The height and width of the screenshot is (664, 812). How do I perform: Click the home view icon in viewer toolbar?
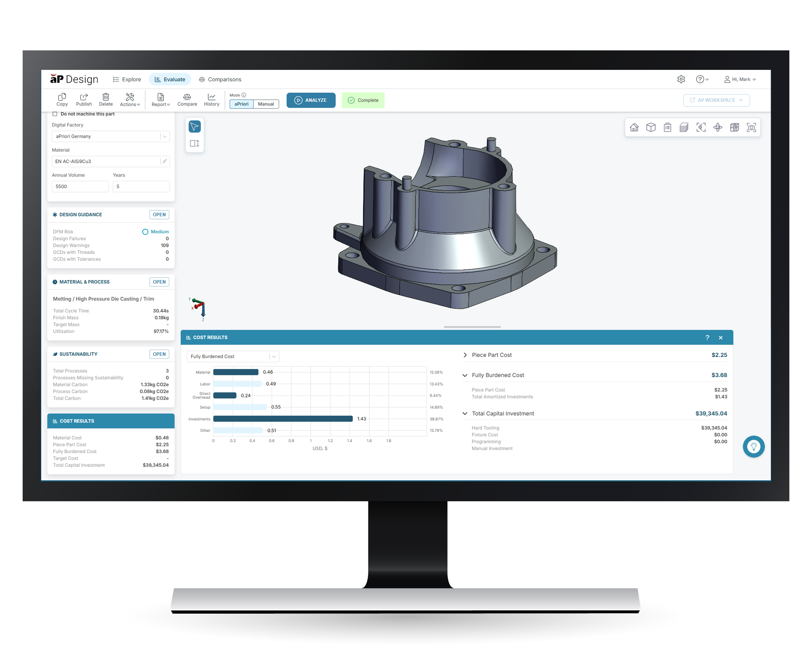coord(634,127)
